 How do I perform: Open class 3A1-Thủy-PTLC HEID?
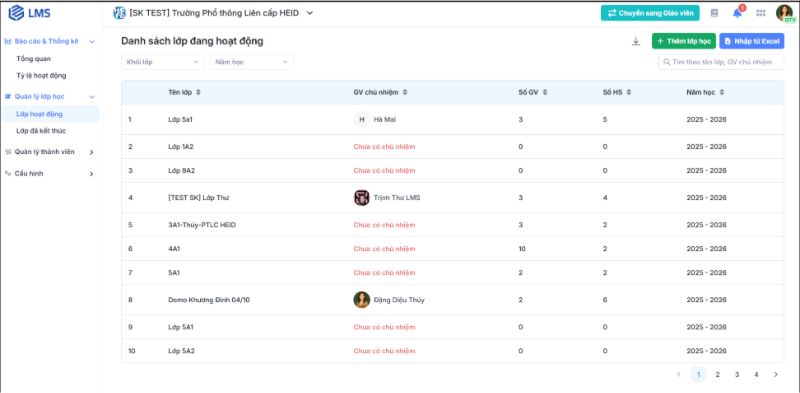pyautogui.click(x=453, y=225)
